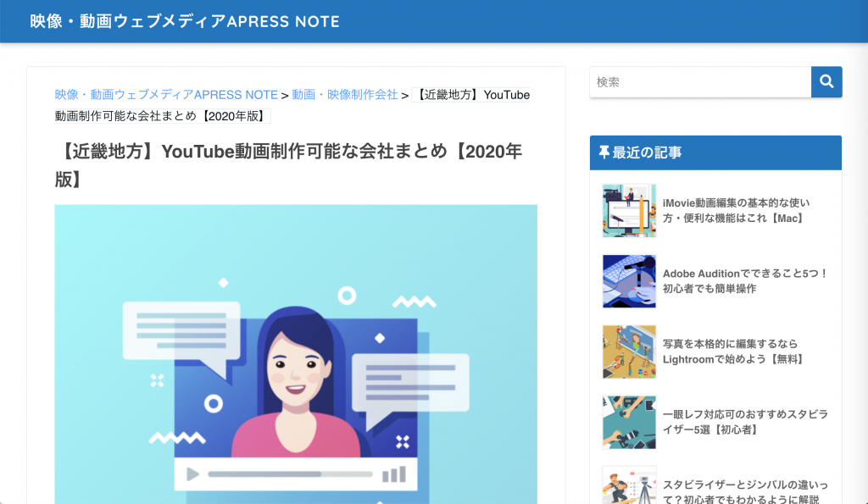Click the pin icon beside 最近の記事

click(604, 152)
